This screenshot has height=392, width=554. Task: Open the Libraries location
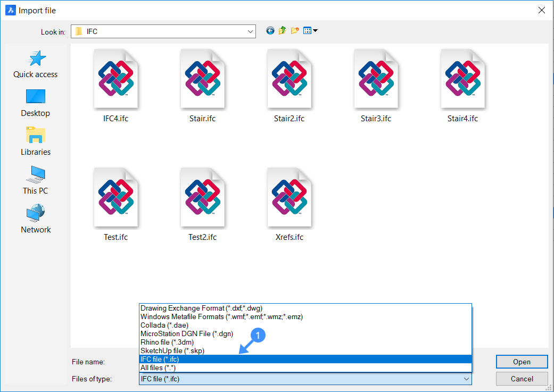(36, 142)
